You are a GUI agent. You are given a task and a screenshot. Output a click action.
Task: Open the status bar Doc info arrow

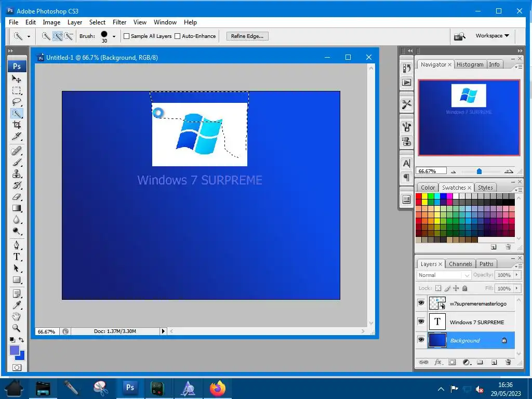163,331
